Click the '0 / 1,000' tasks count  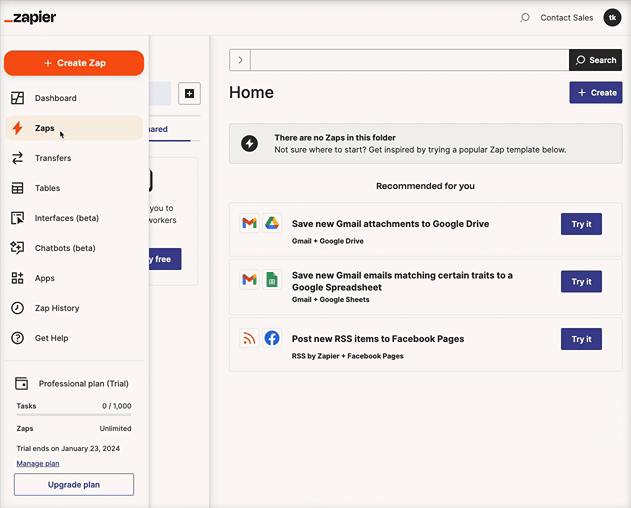click(x=117, y=406)
